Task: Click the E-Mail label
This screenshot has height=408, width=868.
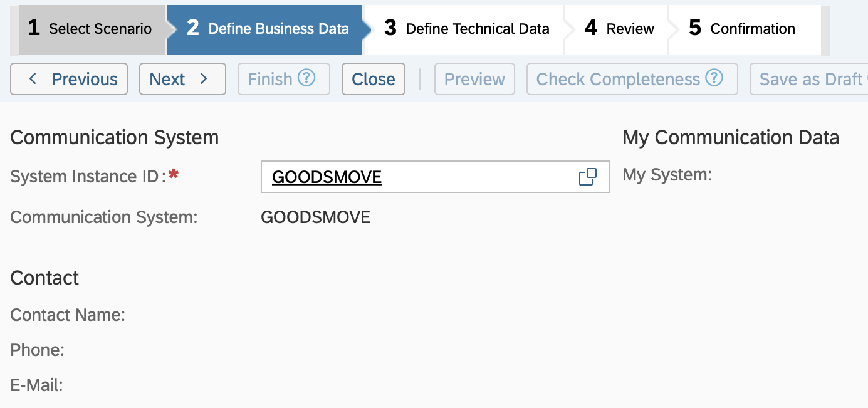Action: coord(37,385)
